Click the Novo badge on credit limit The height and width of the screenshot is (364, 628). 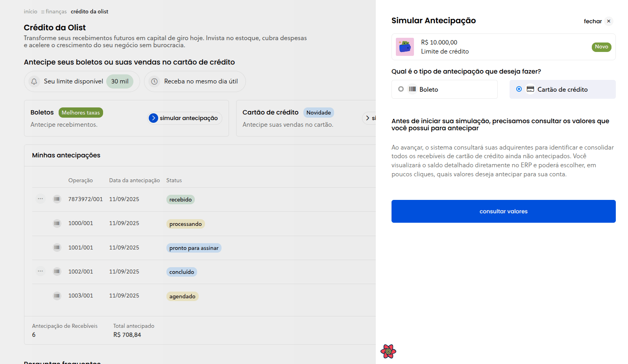click(601, 47)
